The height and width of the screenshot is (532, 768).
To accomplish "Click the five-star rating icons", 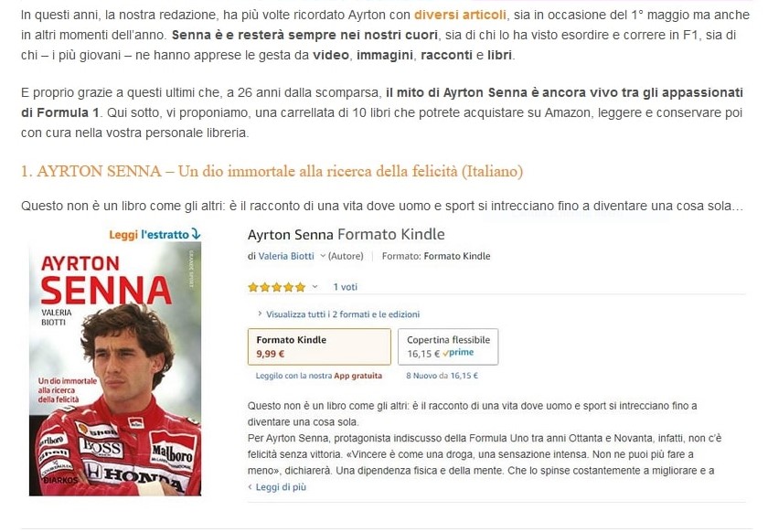I will (276, 287).
